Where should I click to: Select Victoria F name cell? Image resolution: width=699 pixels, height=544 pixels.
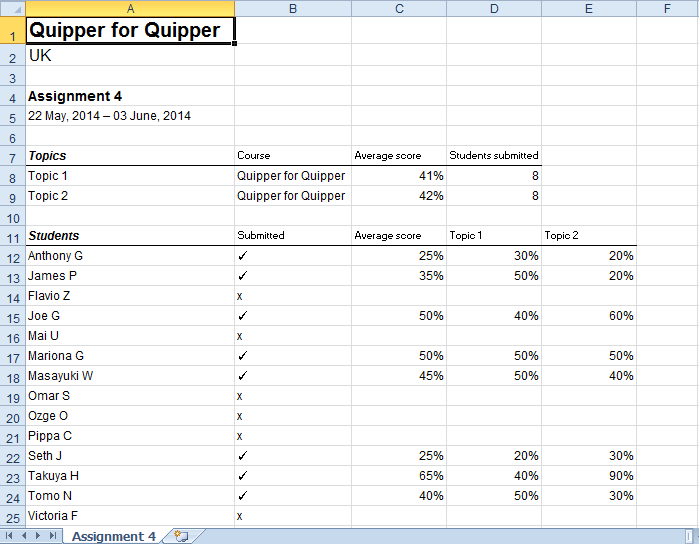coord(130,516)
